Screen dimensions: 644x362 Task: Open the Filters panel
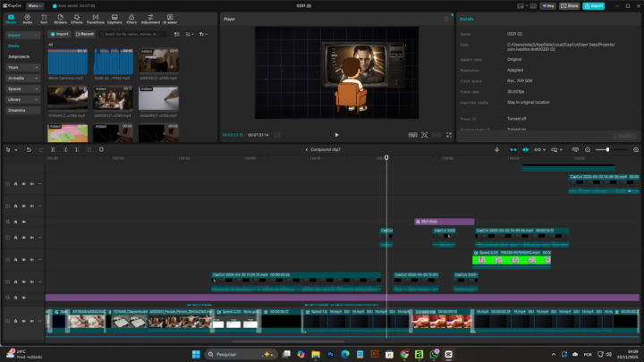(131, 20)
